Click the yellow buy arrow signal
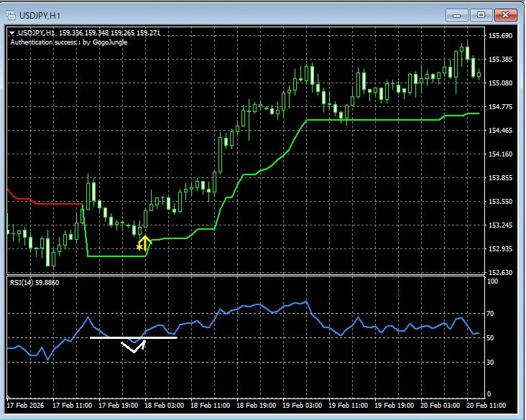The height and width of the screenshot is (420, 526). point(144,243)
